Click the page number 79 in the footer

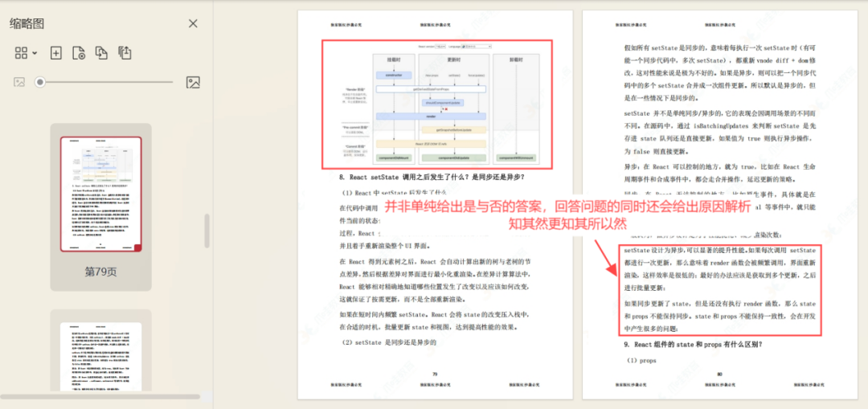coord(435,374)
